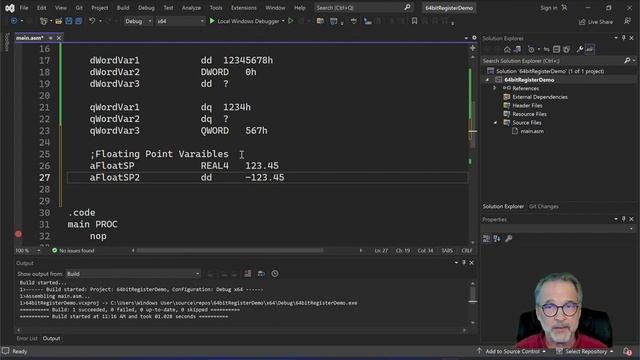
Task: Click the Live Share button
Action: [596, 22]
